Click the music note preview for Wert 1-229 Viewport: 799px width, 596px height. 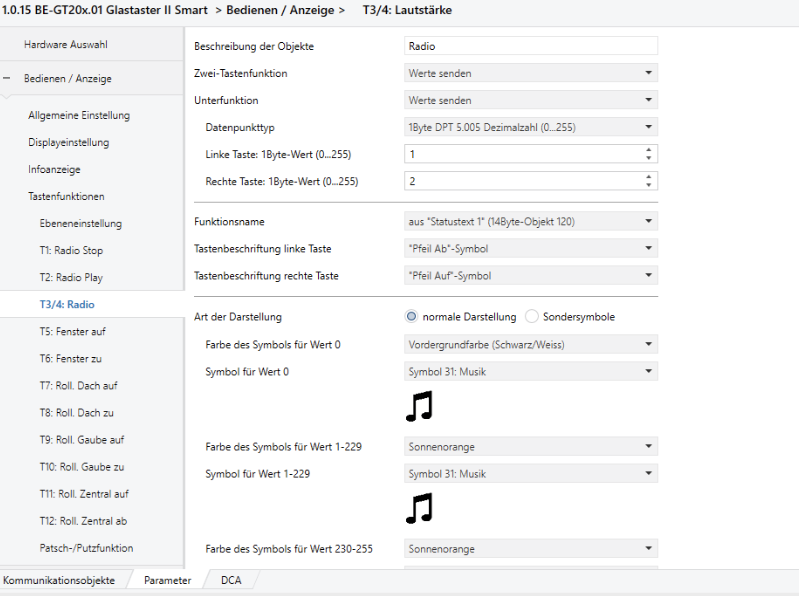pos(420,508)
